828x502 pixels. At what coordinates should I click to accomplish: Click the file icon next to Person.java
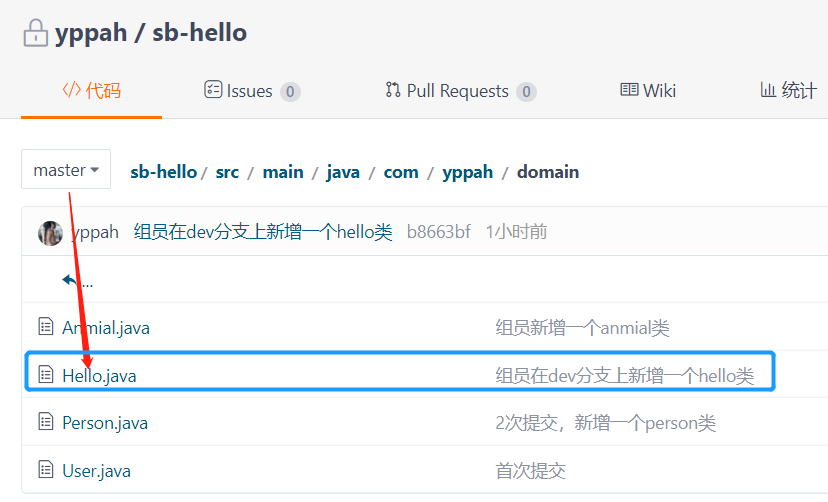(x=45, y=422)
